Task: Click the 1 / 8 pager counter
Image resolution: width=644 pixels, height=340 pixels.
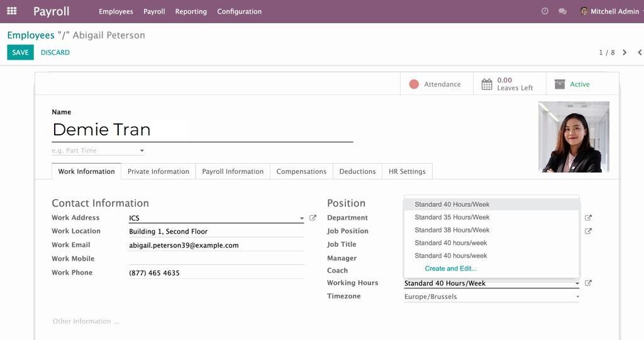Action: tap(607, 52)
